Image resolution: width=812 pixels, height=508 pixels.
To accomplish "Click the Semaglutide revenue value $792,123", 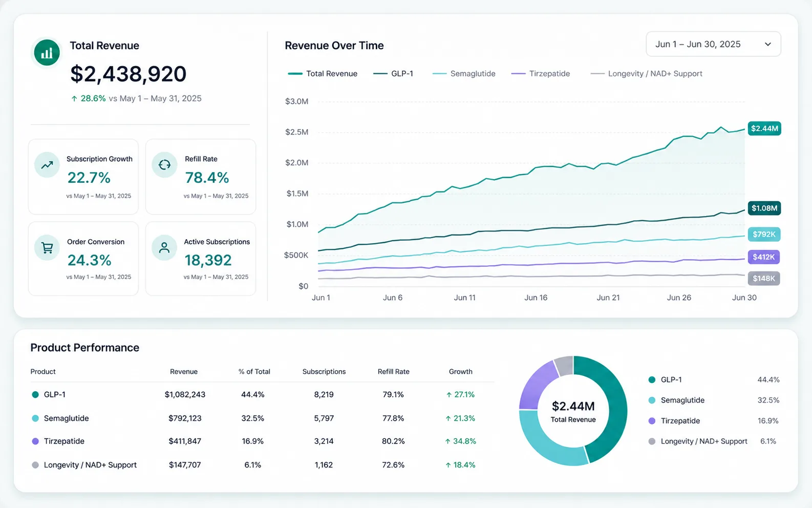I will [x=185, y=418].
